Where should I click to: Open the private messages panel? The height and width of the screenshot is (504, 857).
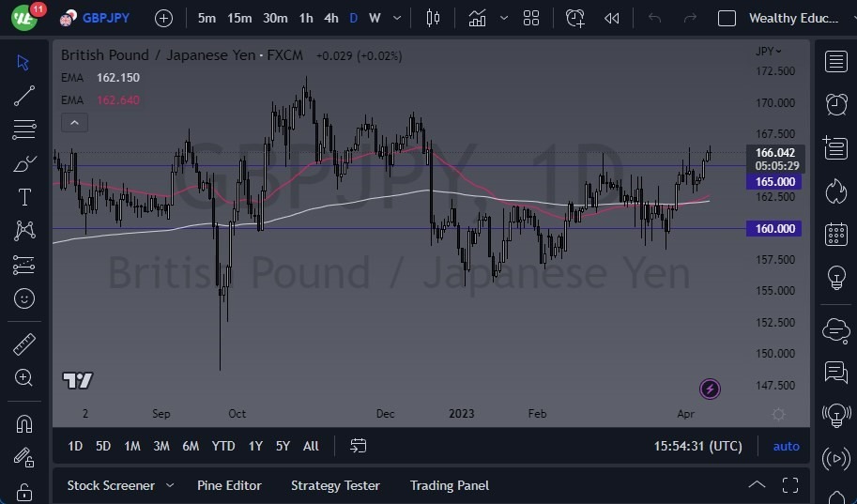835,373
